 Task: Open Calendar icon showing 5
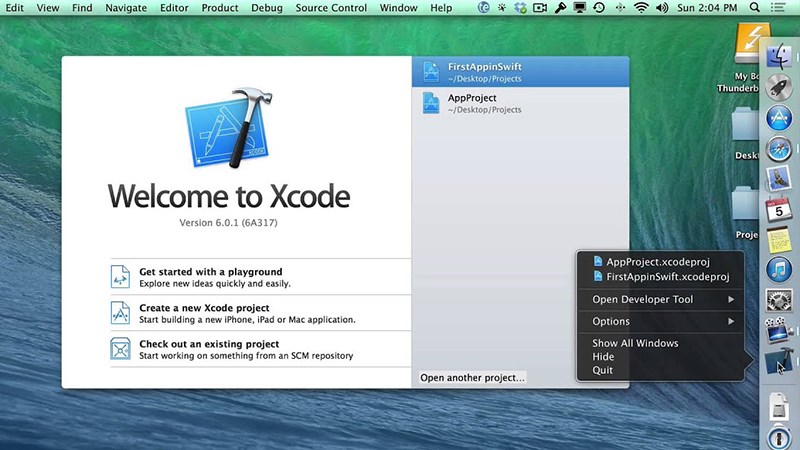pos(779,209)
